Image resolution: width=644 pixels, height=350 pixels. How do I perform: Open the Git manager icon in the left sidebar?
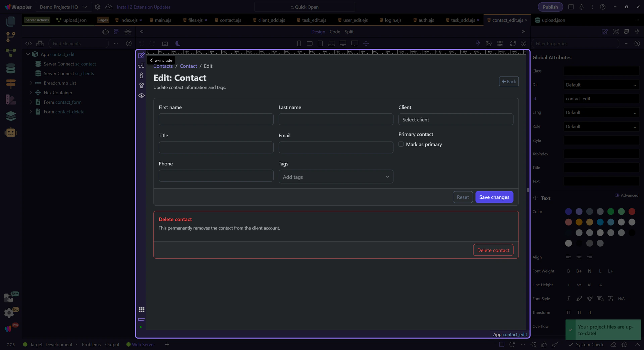pyautogui.click(x=11, y=37)
